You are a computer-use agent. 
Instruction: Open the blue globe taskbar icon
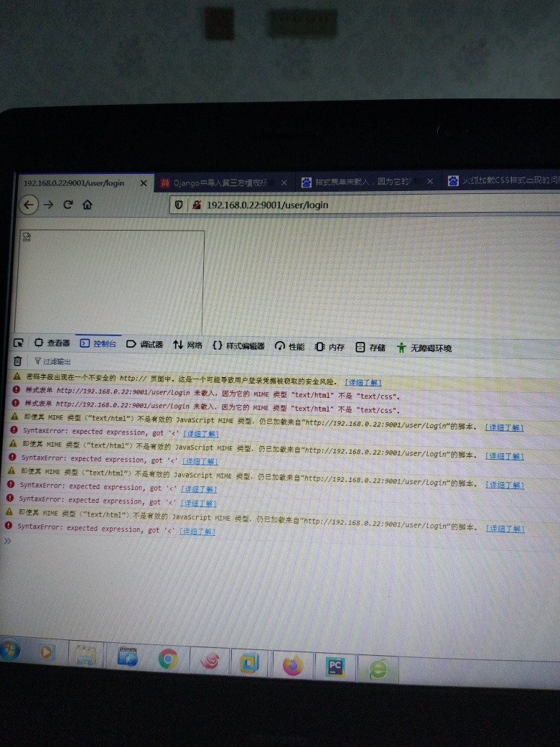click(127, 656)
